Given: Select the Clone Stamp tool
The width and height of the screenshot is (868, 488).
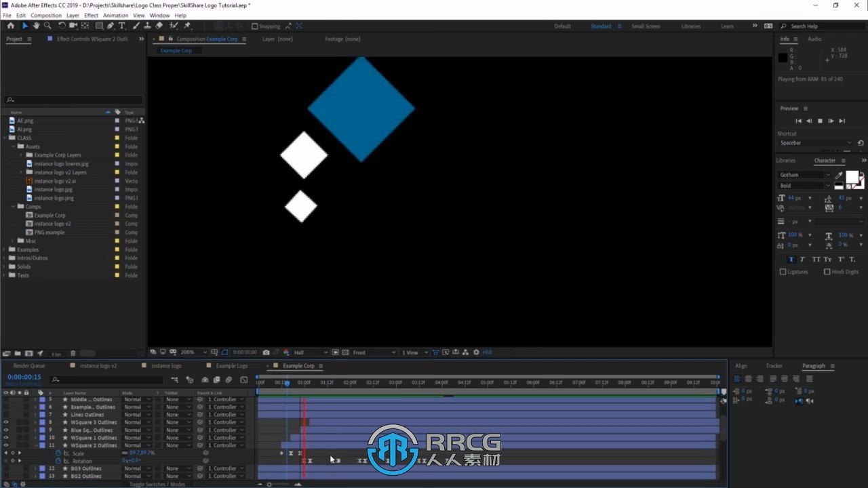Looking at the screenshot, I should click(x=147, y=26).
